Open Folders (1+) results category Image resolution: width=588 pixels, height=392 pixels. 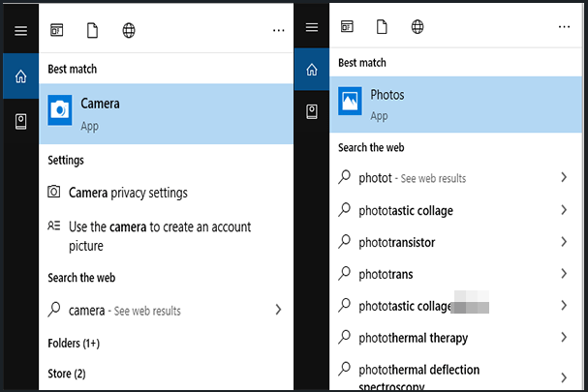click(x=74, y=344)
